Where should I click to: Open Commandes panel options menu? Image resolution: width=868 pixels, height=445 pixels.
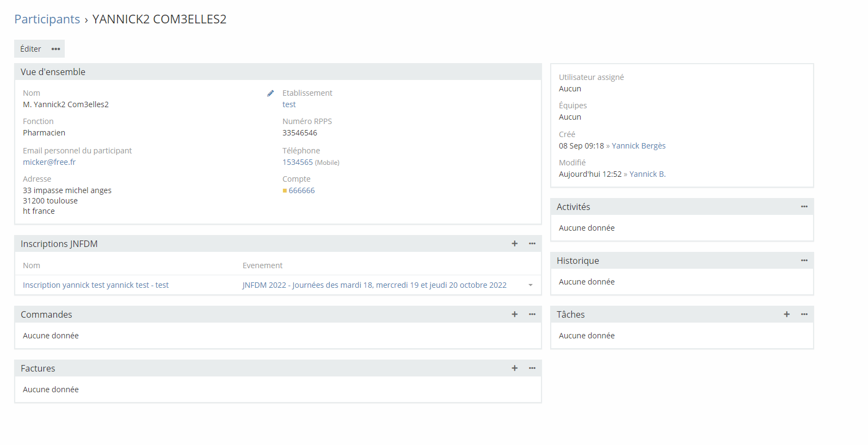point(532,314)
